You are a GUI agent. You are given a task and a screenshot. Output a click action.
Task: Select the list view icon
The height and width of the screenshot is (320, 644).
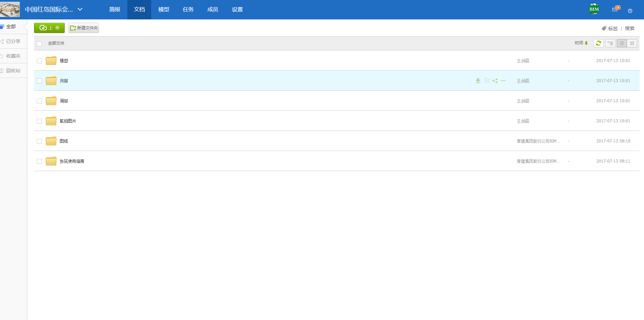[622, 43]
